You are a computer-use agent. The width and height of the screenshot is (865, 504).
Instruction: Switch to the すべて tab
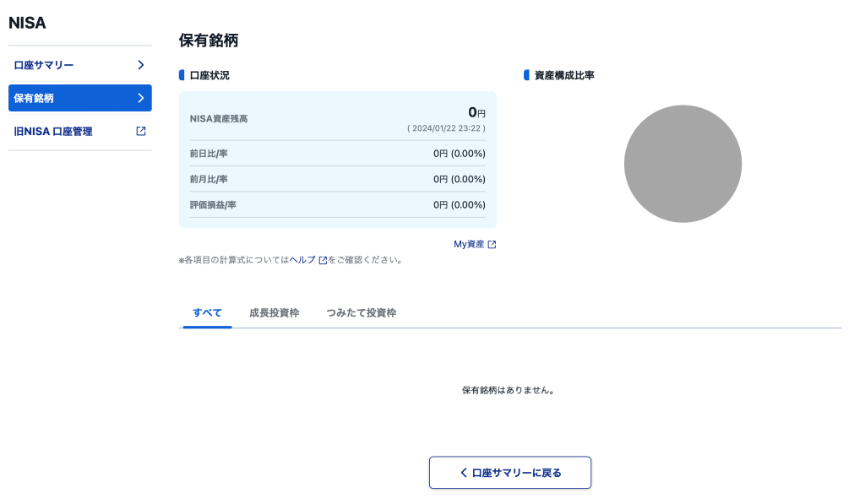207,312
